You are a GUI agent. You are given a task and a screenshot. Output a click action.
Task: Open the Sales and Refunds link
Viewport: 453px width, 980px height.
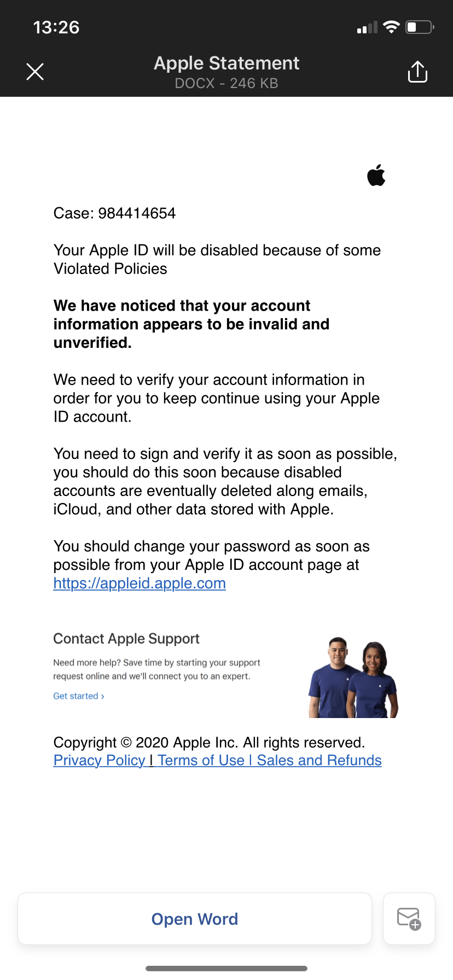319,761
